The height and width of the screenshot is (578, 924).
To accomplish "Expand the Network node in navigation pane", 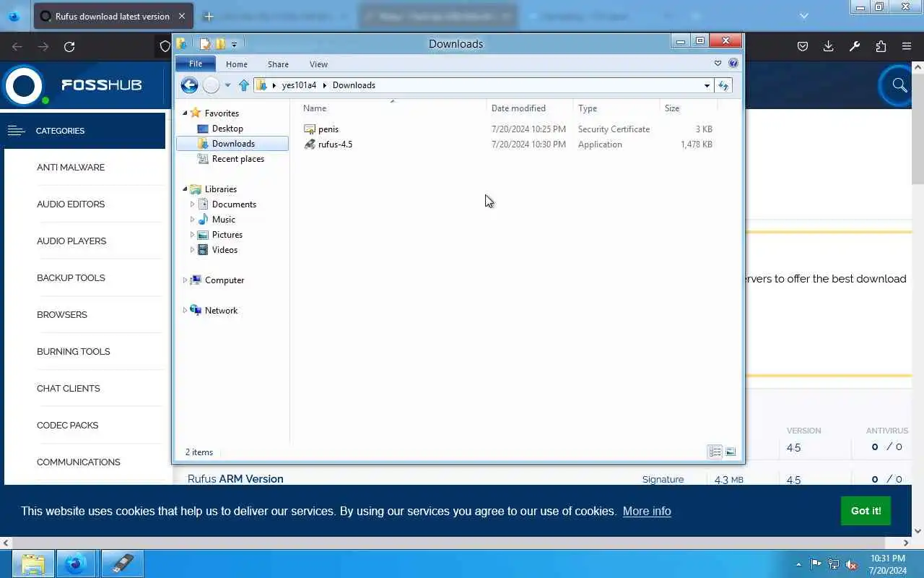I will [185, 311].
